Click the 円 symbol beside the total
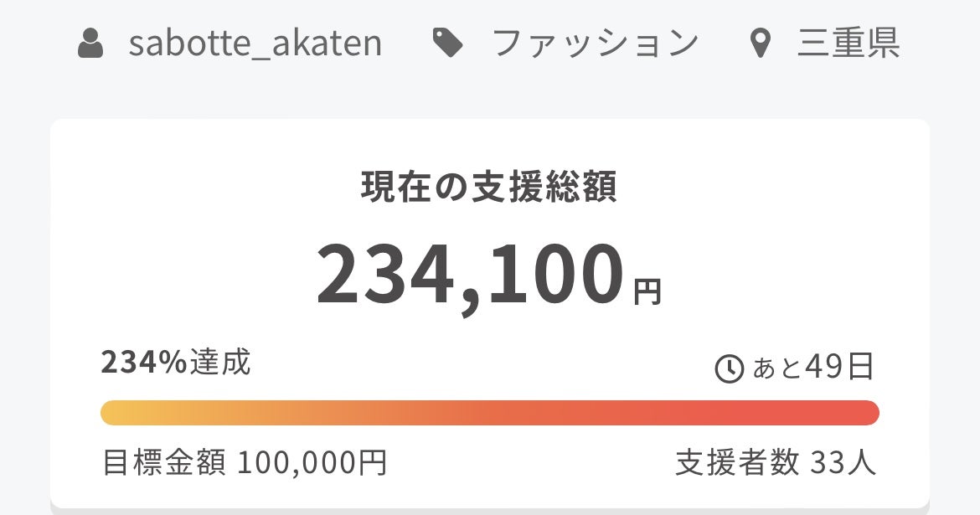980x515 pixels. click(x=647, y=292)
